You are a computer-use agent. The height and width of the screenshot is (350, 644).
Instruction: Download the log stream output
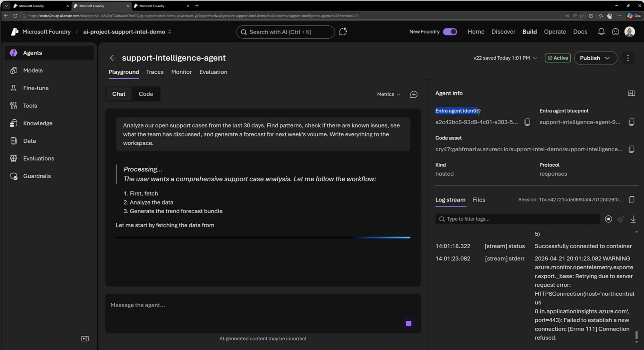(x=633, y=219)
